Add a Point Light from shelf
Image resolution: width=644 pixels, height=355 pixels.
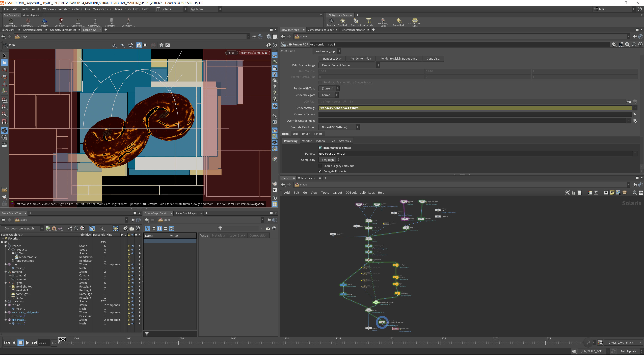pyautogui.click(x=342, y=22)
